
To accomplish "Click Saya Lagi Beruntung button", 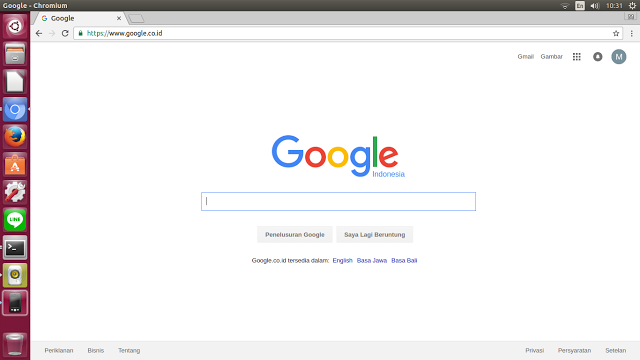I will click(375, 235).
